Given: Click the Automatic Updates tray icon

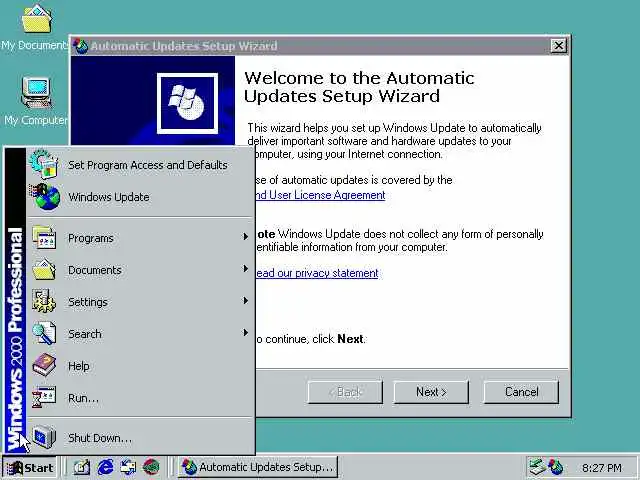Looking at the screenshot, I should (x=555, y=467).
